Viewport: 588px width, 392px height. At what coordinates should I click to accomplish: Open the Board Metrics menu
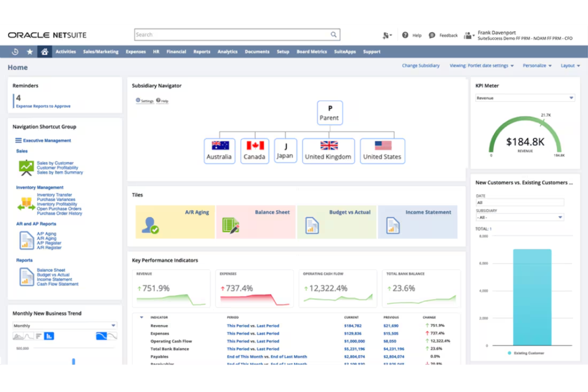pos(311,52)
